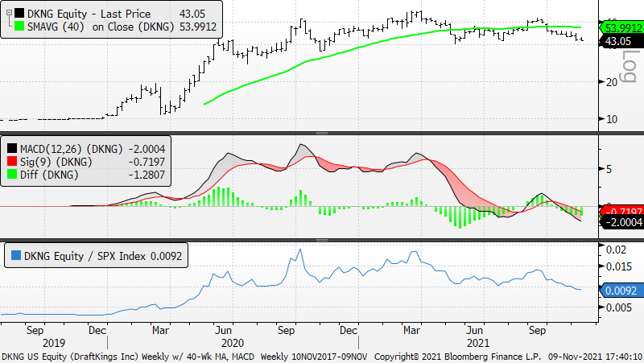Click the divider handle between MACD and ratio panels
This screenshot has height=363, width=644.
pyautogui.click(x=321, y=240)
